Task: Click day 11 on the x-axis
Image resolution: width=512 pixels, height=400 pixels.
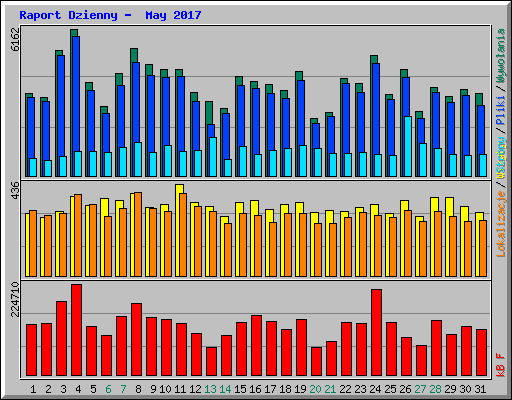Action: (180, 389)
